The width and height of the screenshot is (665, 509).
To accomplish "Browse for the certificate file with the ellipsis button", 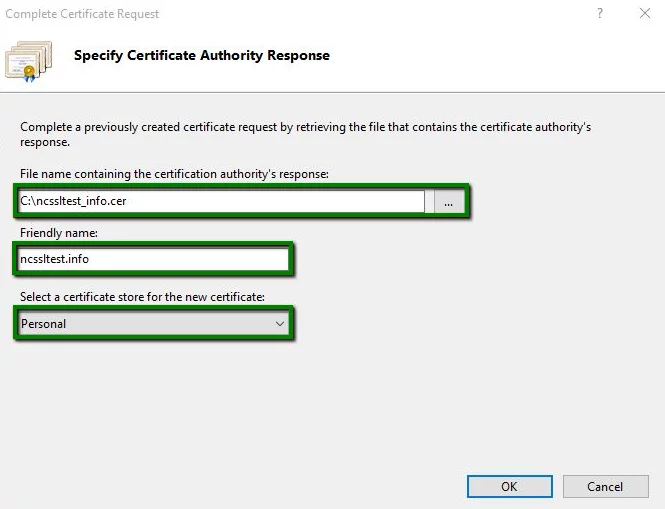I will point(449,202).
